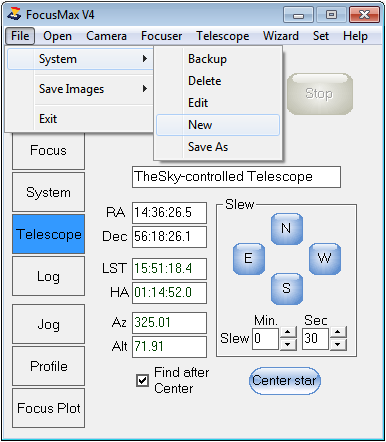Click the E slew direction button
The height and width of the screenshot is (442, 386).
[x=249, y=259]
